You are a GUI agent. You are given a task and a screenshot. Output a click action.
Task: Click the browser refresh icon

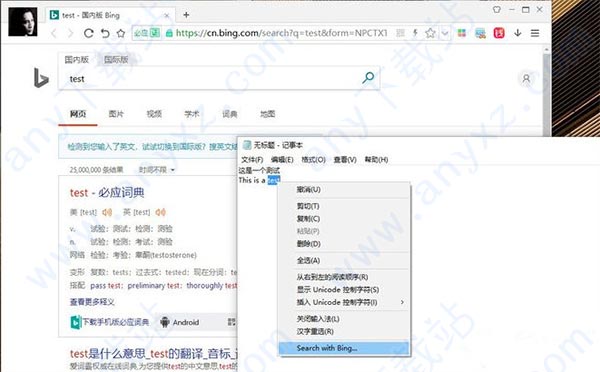pyautogui.click(x=88, y=33)
